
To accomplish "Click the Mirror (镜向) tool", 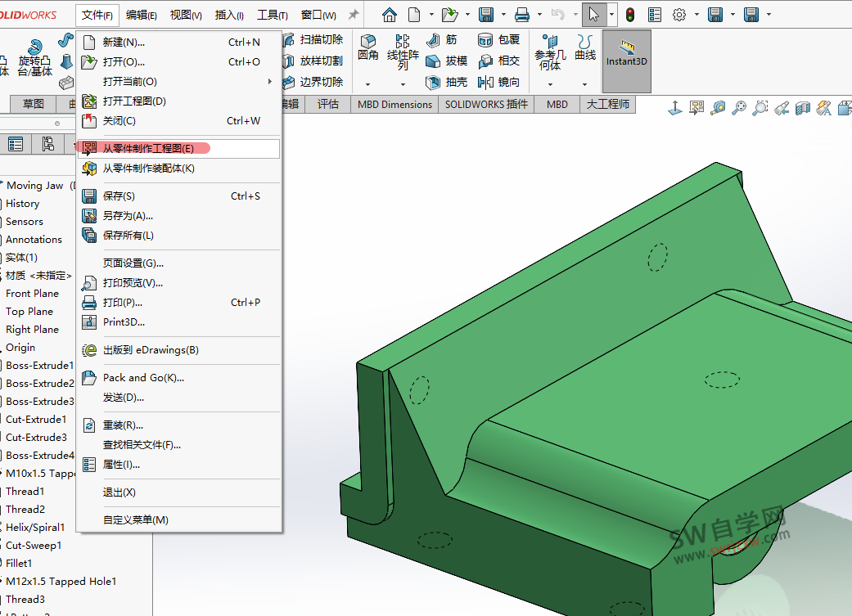I will 498,82.
